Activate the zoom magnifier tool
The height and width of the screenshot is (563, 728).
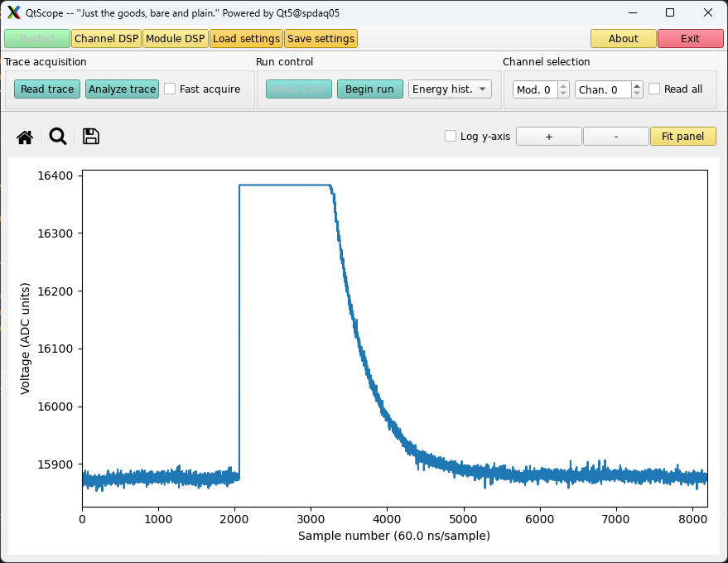pyautogui.click(x=58, y=137)
